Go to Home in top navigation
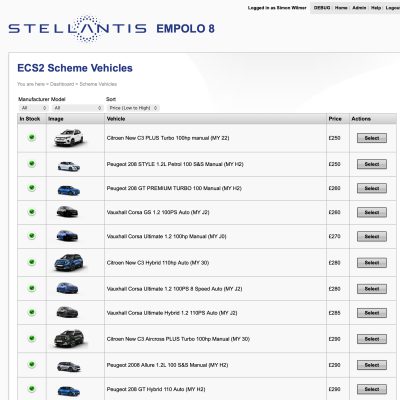The image size is (400, 400). coord(341,8)
